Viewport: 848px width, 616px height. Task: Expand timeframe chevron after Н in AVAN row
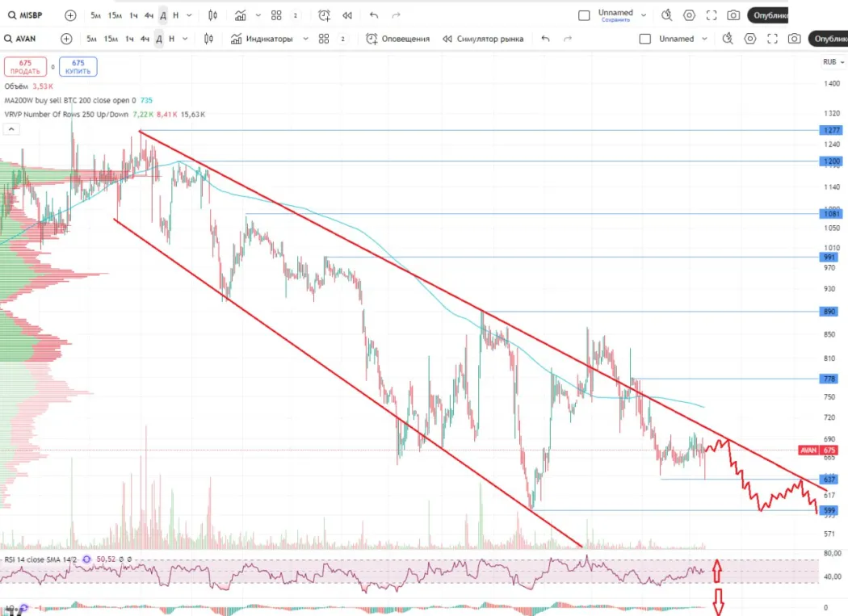pos(186,39)
